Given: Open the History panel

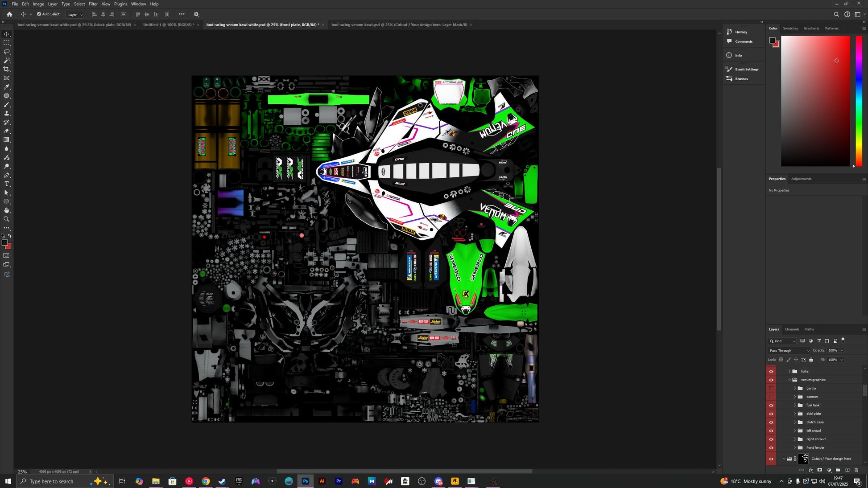Looking at the screenshot, I should [741, 32].
